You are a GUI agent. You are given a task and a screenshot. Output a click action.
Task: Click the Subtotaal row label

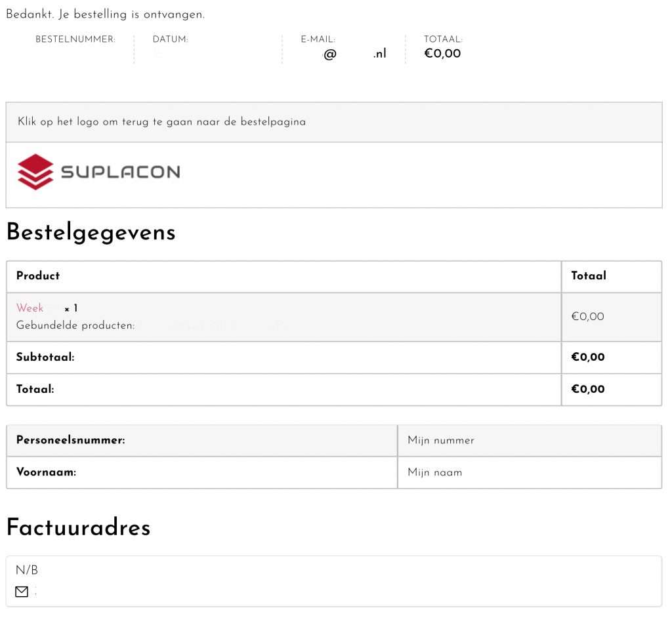(x=45, y=357)
